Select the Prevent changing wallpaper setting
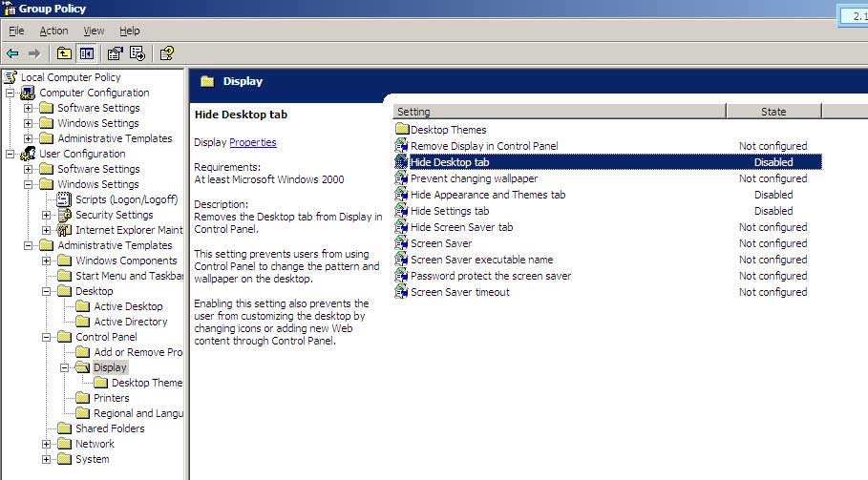The width and height of the screenshot is (868, 480). tap(474, 178)
